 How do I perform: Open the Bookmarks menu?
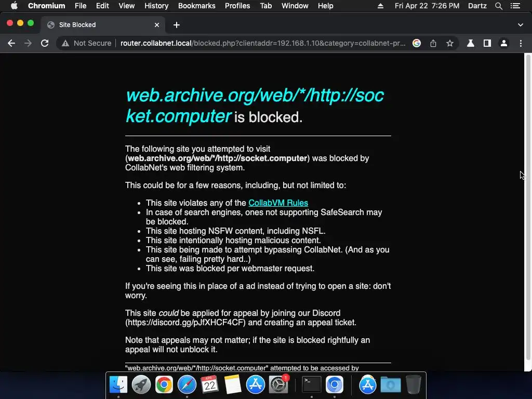point(197,6)
